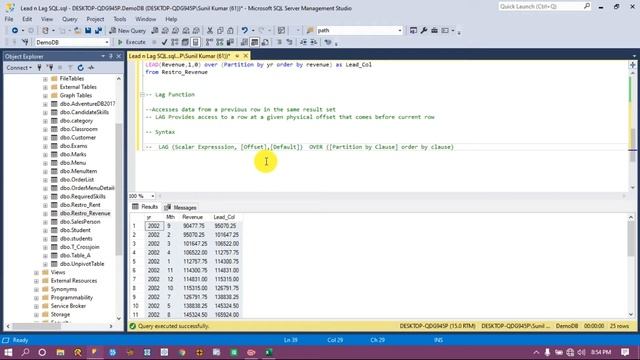Open the Tools menu

tap(120, 19)
